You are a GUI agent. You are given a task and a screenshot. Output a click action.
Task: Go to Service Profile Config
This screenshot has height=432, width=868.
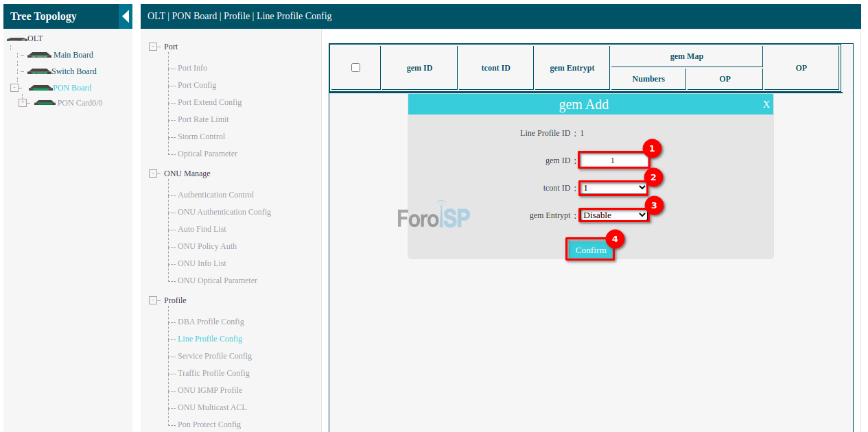(x=214, y=356)
